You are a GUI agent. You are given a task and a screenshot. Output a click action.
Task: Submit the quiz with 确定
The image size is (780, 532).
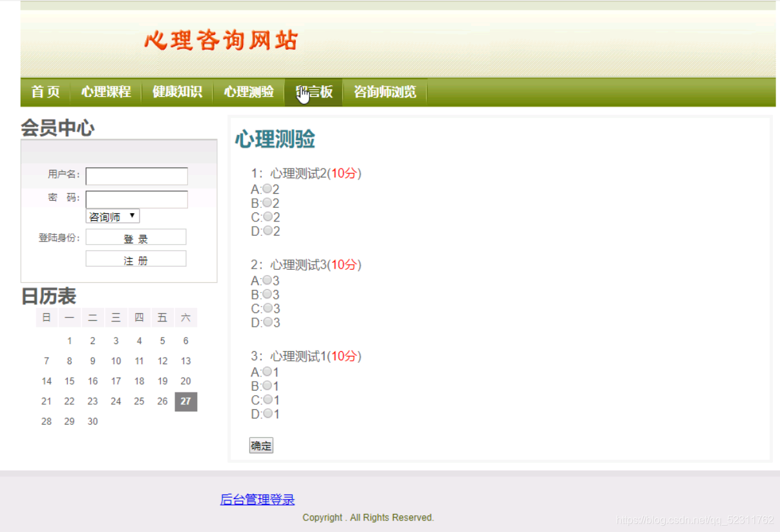click(x=260, y=445)
